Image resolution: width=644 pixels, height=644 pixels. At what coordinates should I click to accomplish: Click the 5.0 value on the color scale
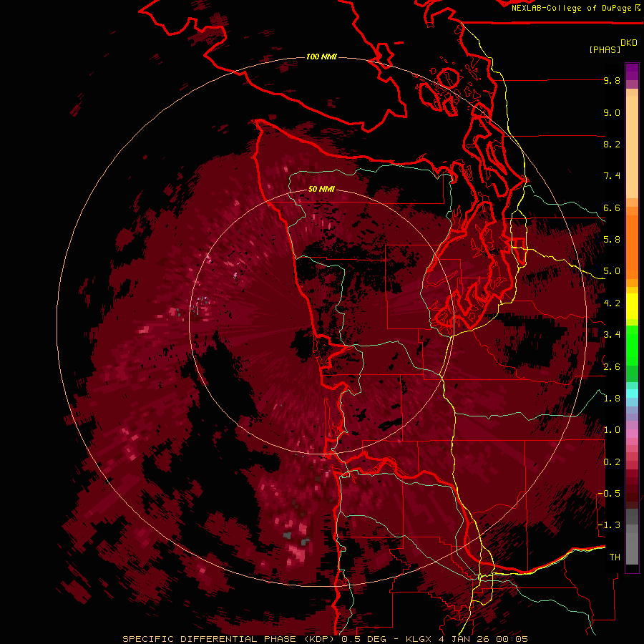[x=612, y=271]
